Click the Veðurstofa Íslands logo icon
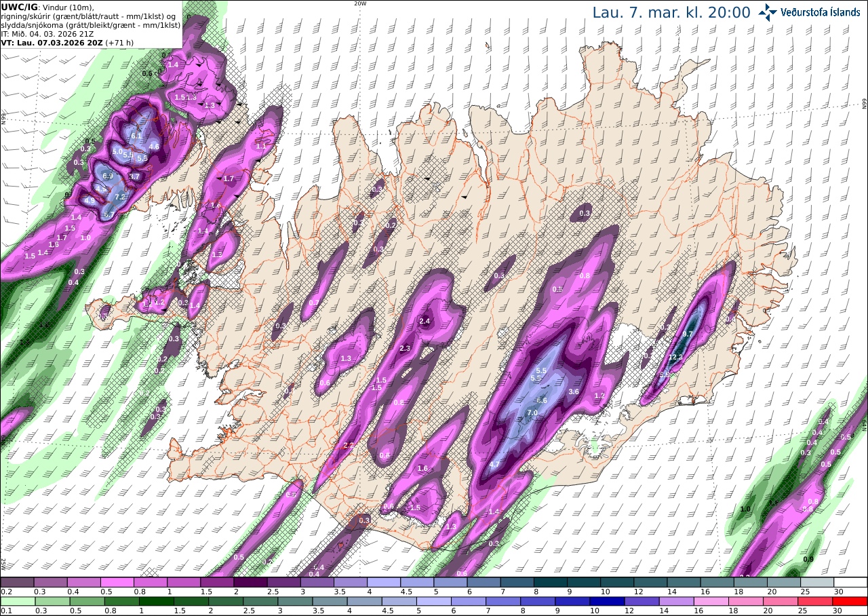 pos(768,12)
